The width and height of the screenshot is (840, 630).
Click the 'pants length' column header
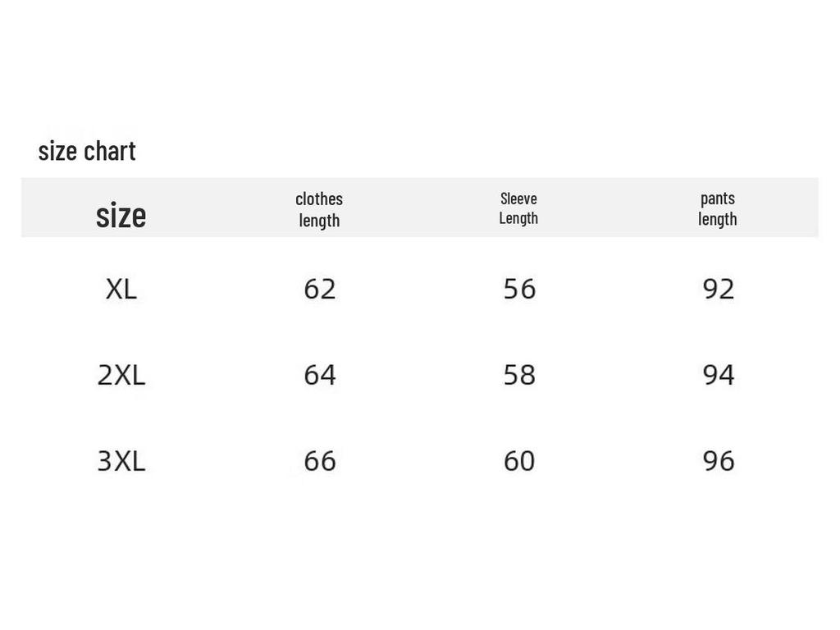tap(718, 209)
